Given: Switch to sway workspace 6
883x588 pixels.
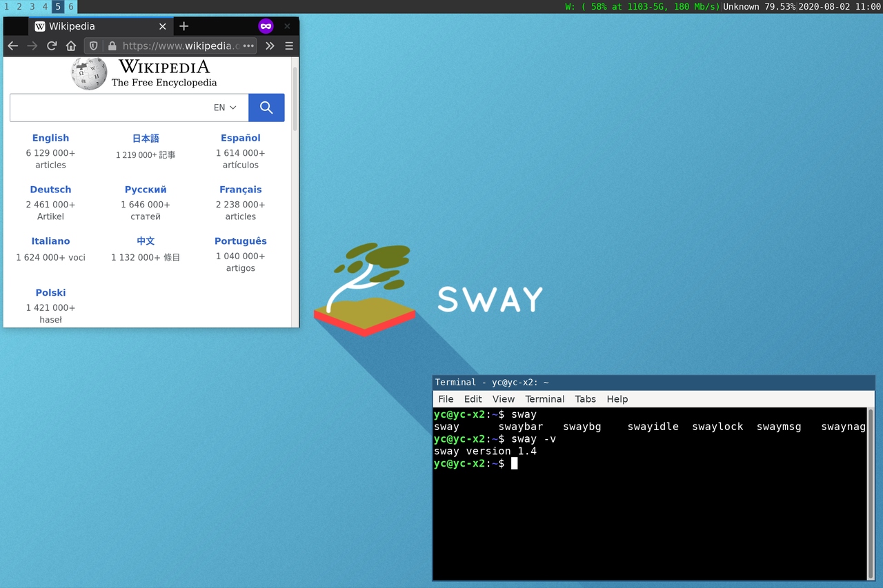Looking at the screenshot, I should click(71, 6).
